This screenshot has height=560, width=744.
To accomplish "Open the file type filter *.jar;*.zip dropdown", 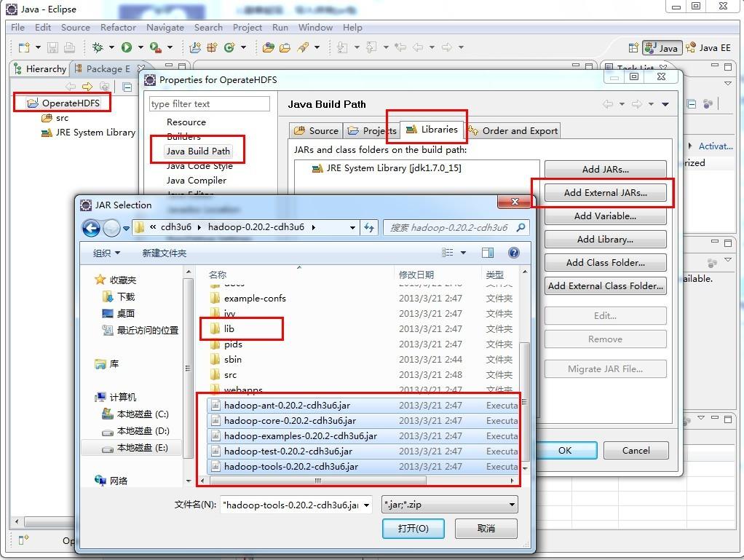I will pos(449,505).
